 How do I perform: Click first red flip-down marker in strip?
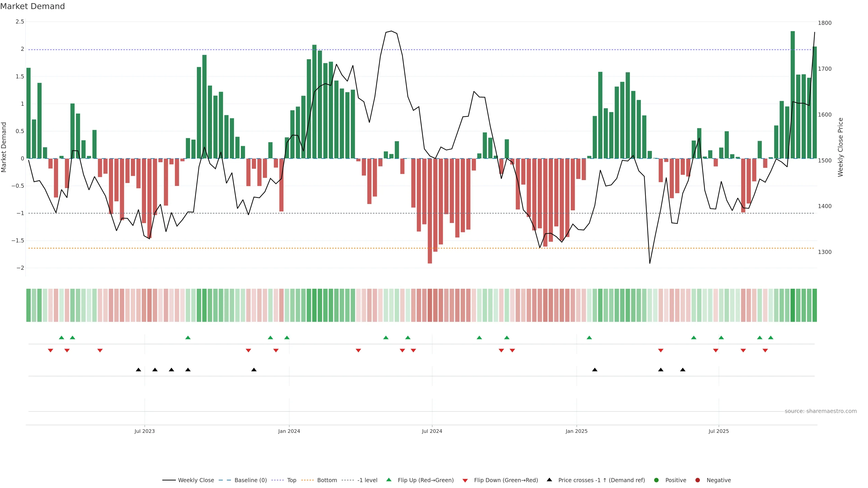pos(51,351)
